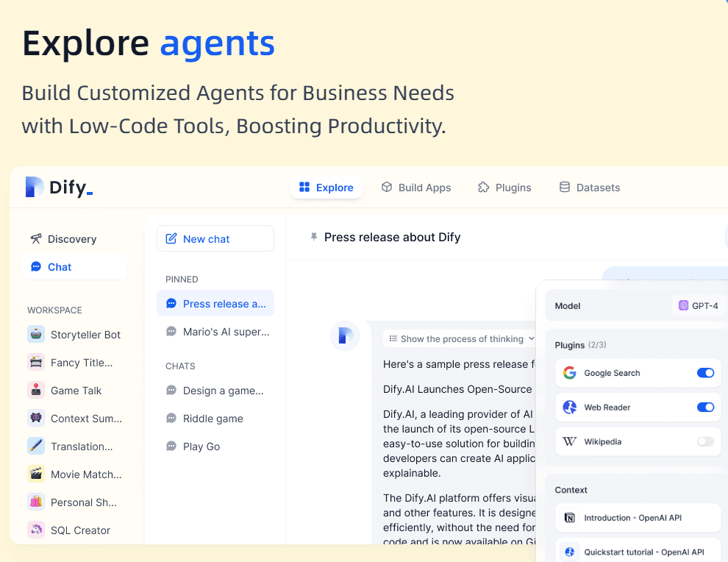Open Game Talk workspace app
728x562 pixels.
tap(65, 391)
